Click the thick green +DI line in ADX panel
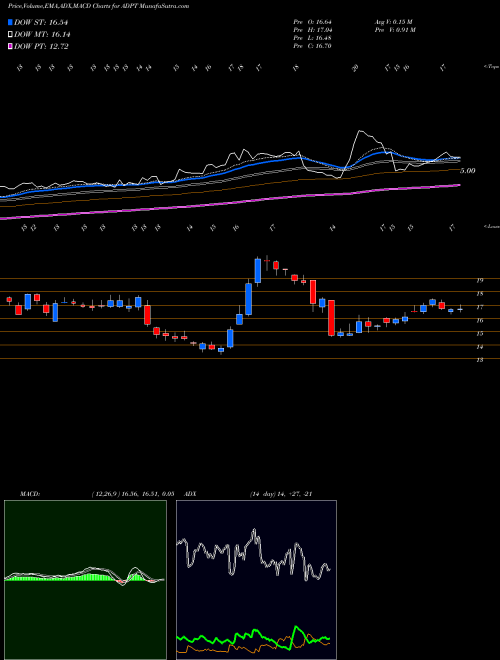500x660 pixels. (253, 636)
